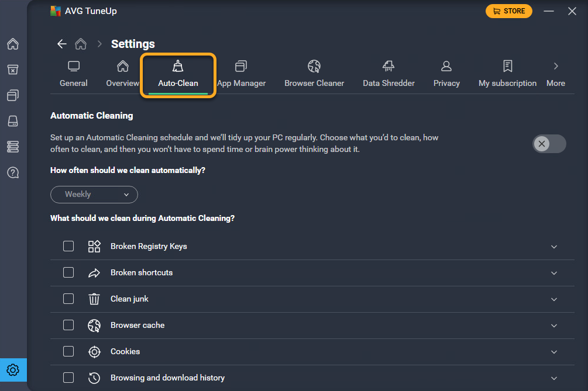The width and height of the screenshot is (588, 391).
Task: Click the orange STORE button
Action: (x=508, y=11)
